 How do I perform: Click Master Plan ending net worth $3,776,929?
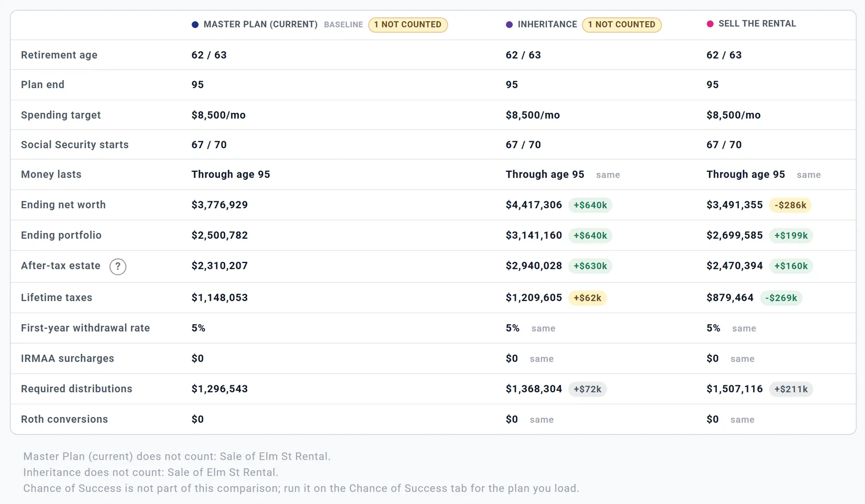pyautogui.click(x=219, y=205)
